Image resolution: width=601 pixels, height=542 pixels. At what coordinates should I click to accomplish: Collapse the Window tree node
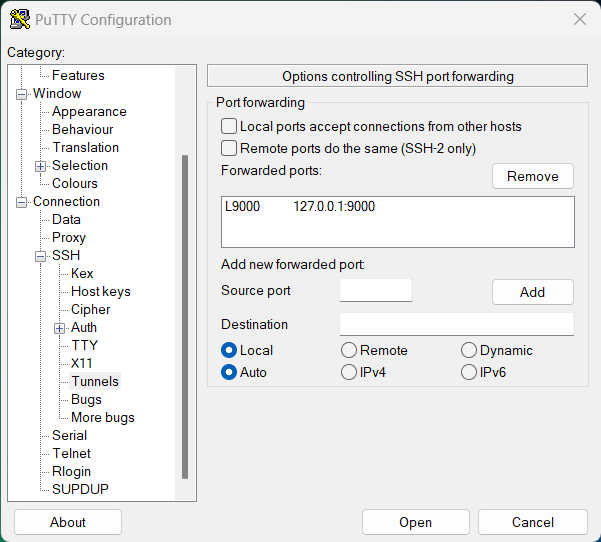point(21,94)
